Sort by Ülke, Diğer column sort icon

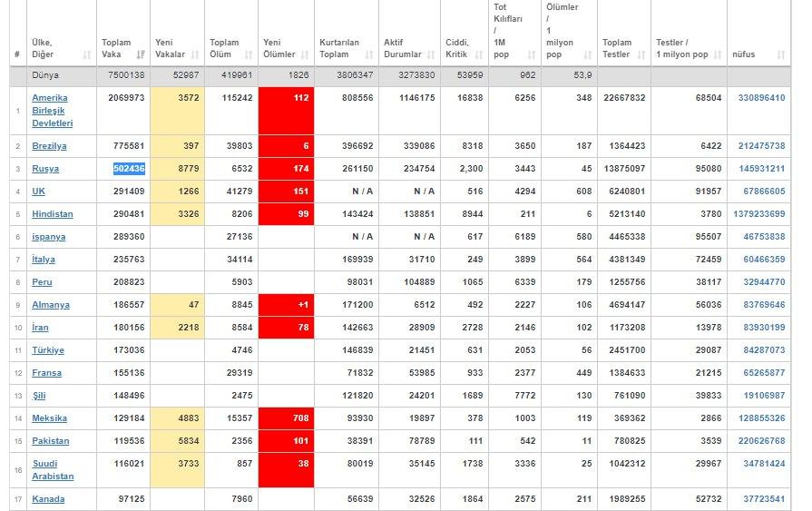click(x=87, y=54)
